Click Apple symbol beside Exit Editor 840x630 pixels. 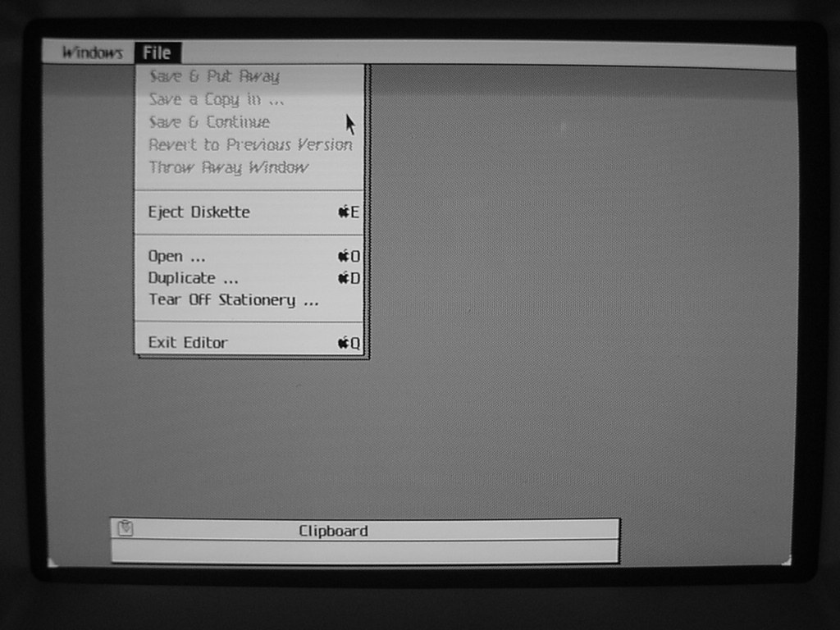[344, 343]
